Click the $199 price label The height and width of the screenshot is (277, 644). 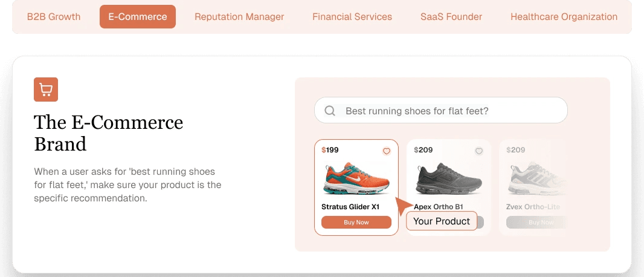[330, 150]
